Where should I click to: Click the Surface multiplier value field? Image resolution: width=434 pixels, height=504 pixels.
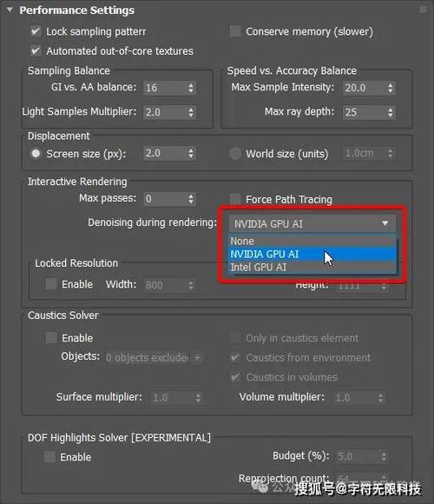coord(172,398)
